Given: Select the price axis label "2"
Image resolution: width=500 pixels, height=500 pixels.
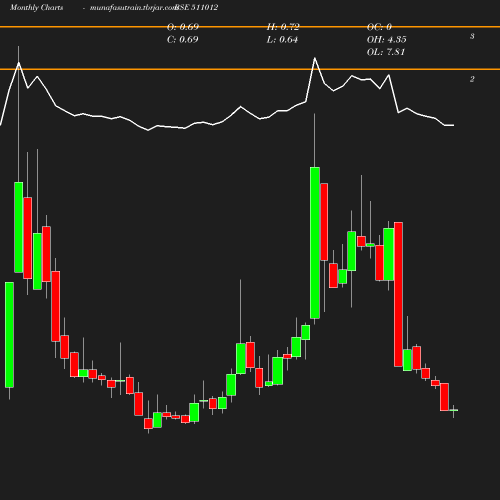Looking at the screenshot, I should pyautogui.click(x=472, y=79).
